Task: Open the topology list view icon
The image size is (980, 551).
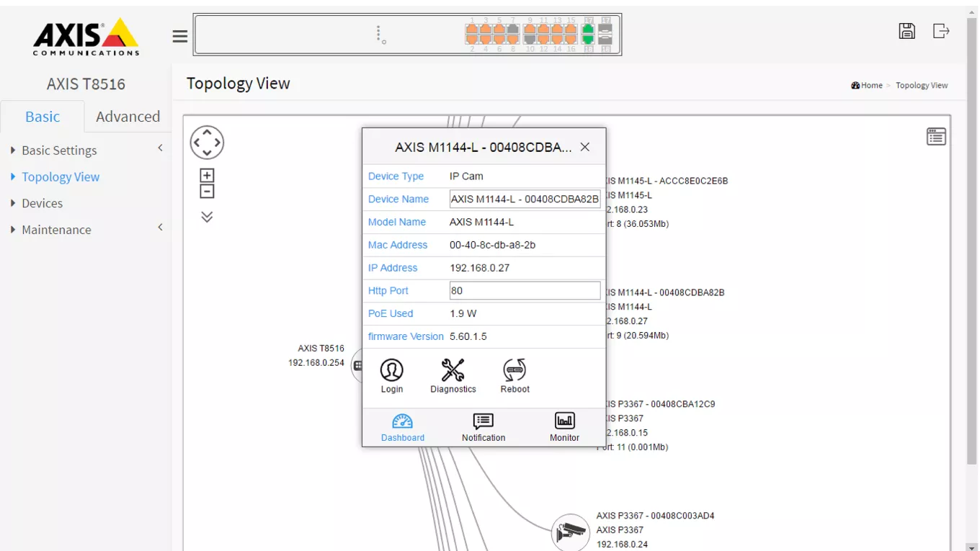Action: pyautogui.click(x=936, y=136)
